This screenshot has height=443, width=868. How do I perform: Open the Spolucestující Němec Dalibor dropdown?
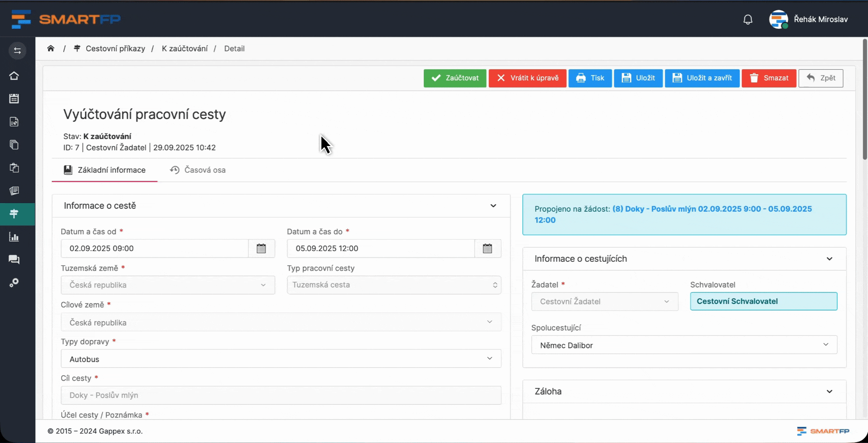684,345
